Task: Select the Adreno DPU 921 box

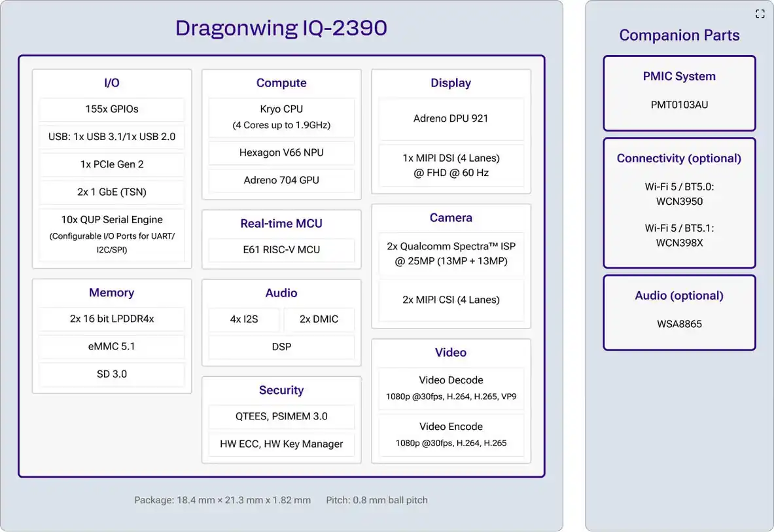Action: coord(451,119)
